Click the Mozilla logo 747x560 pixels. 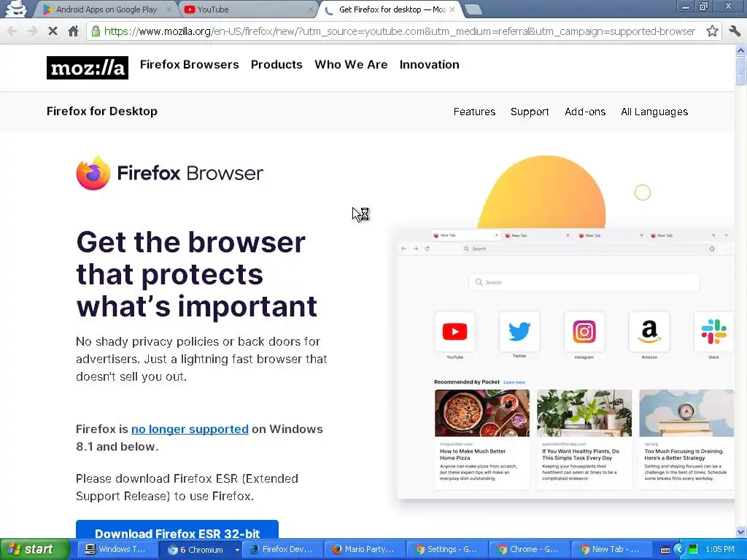(88, 68)
